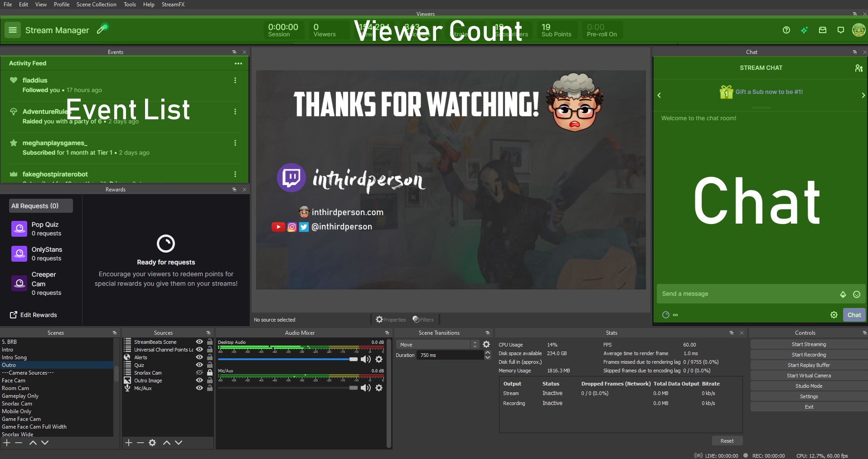Click Start Streaming in Controls
Viewport: 868px width, 459px height.
click(809, 344)
